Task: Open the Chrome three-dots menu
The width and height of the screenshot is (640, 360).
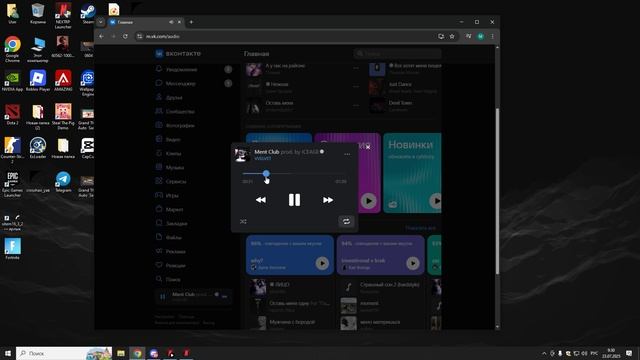Action: click(492, 36)
